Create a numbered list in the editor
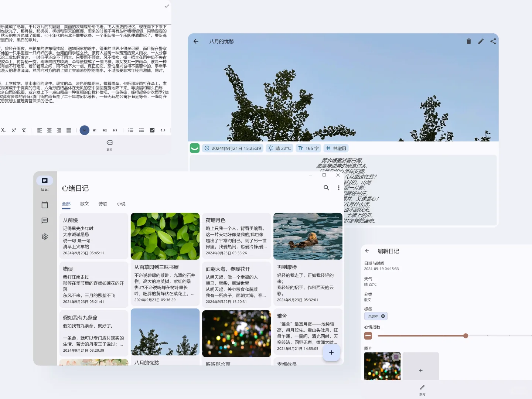The height and width of the screenshot is (399, 532). [130, 130]
